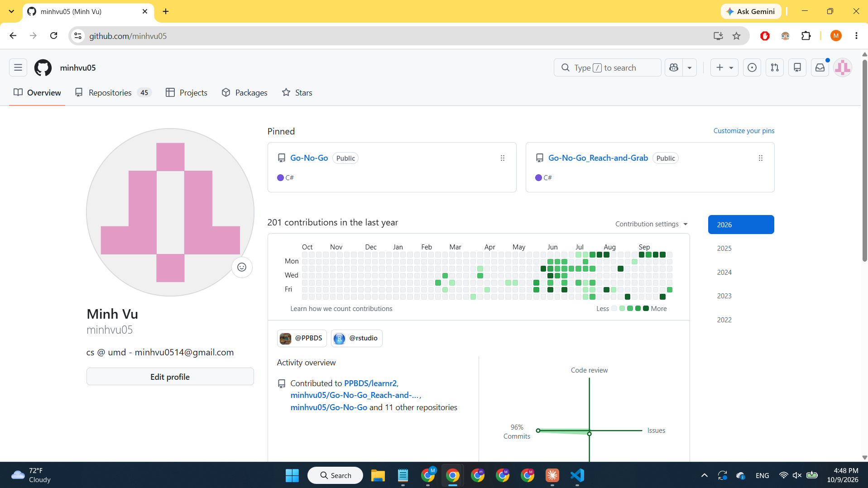
Task: Click the install app icon in address bar
Action: tap(718, 36)
